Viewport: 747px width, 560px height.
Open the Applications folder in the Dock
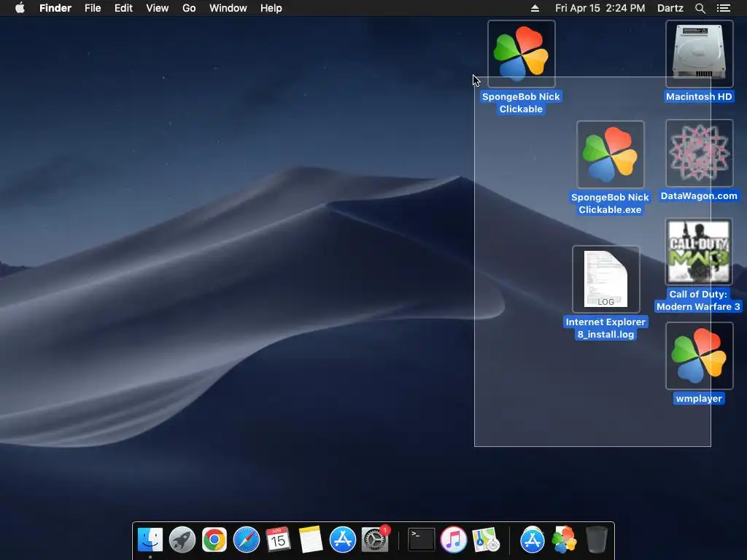pyautogui.click(x=532, y=540)
